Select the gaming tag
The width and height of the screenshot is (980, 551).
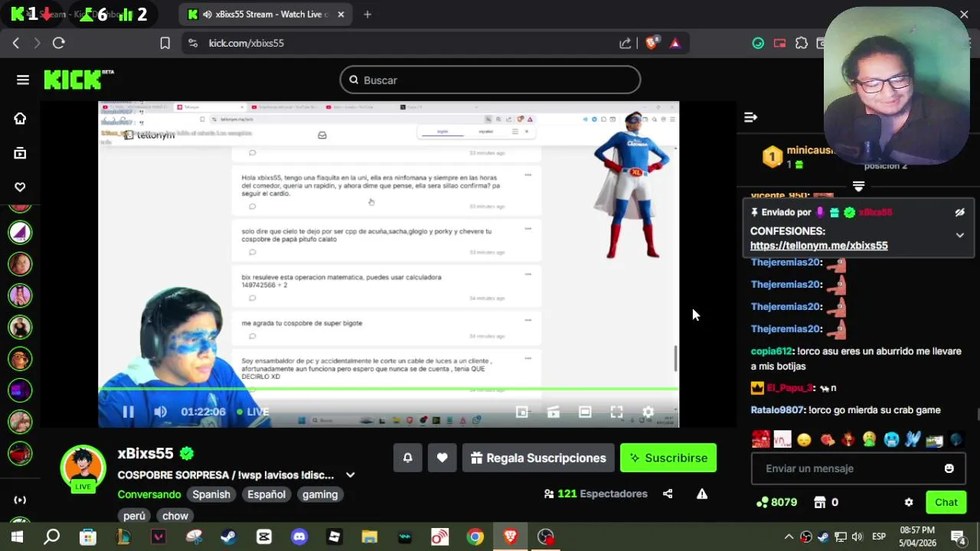pyautogui.click(x=320, y=494)
